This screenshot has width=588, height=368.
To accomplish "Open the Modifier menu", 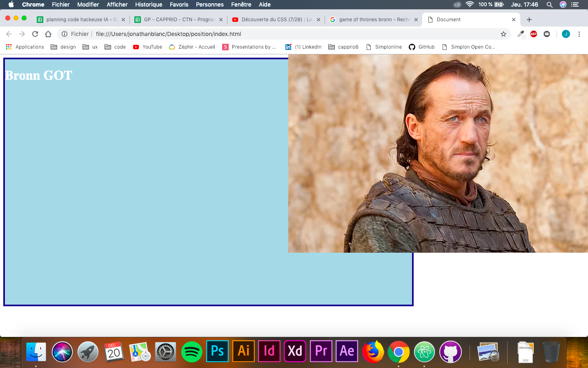I will (x=88, y=4).
